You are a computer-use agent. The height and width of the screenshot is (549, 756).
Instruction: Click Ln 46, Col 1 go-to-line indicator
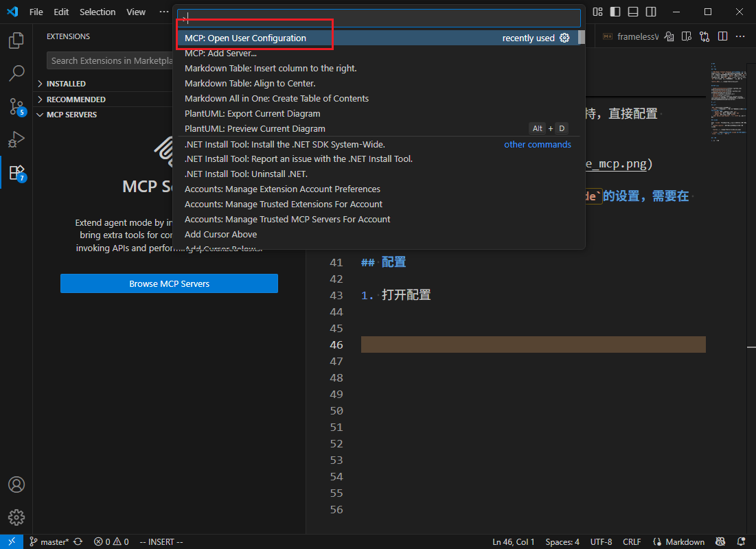tap(513, 541)
